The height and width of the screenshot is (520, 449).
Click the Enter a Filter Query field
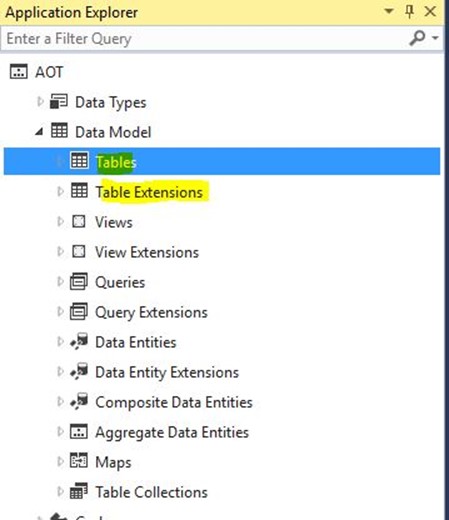pos(205,38)
